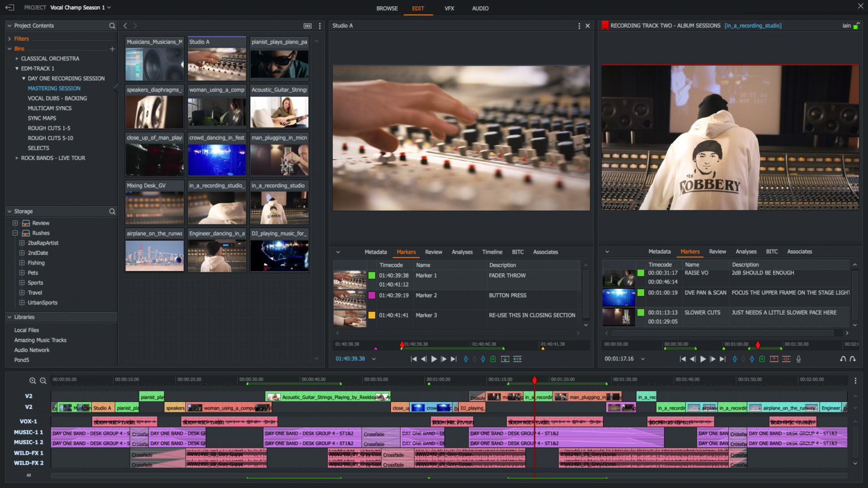Select the remove edit icon with converging arrows
868x488 pixels.
(786, 359)
